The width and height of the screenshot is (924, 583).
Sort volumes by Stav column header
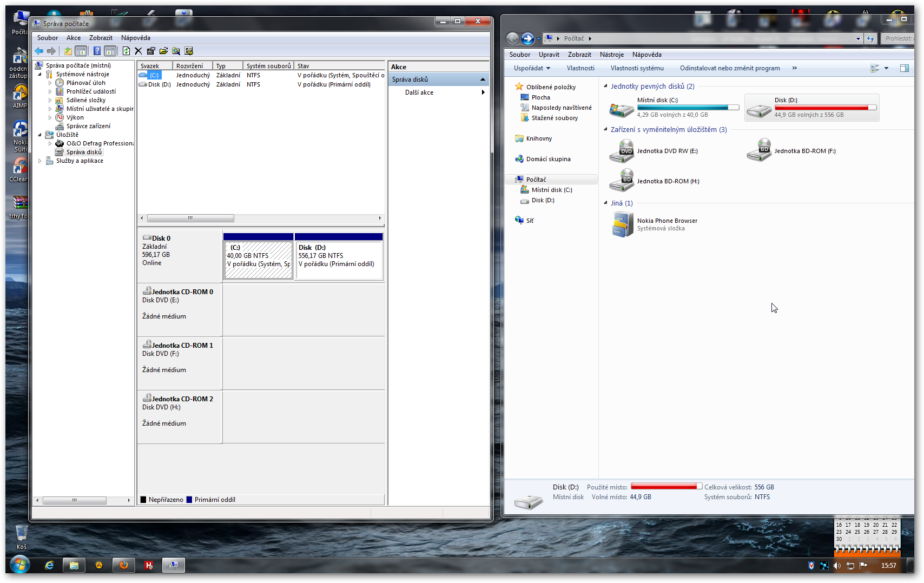[x=340, y=66]
